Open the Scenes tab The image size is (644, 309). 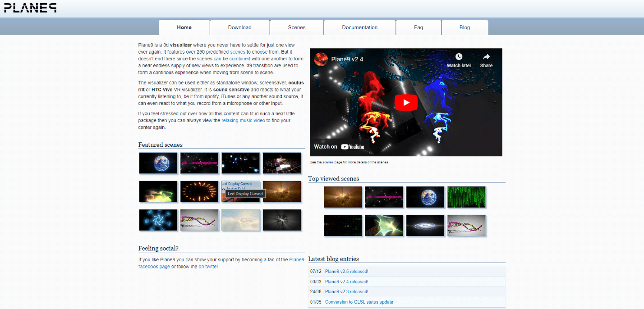pyautogui.click(x=297, y=27)
